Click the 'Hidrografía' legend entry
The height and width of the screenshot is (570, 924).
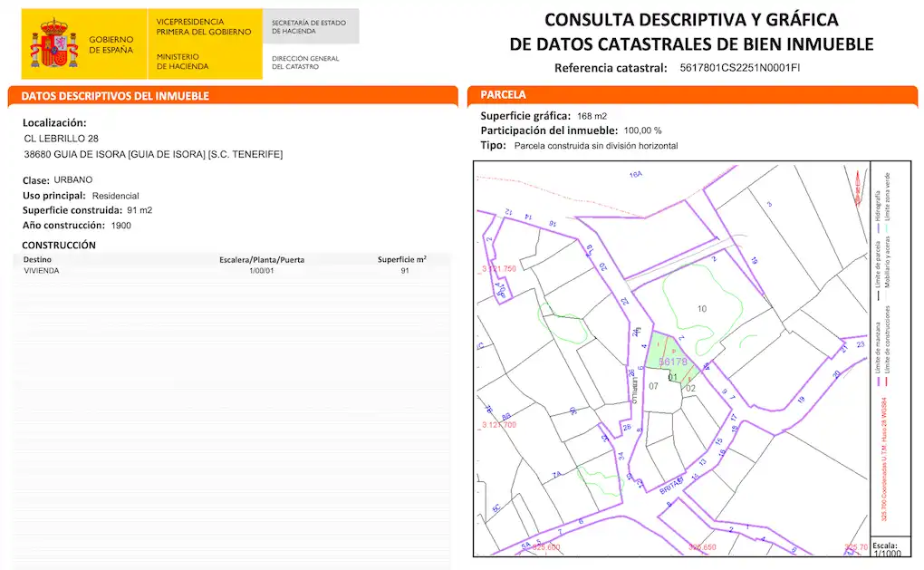878,211
